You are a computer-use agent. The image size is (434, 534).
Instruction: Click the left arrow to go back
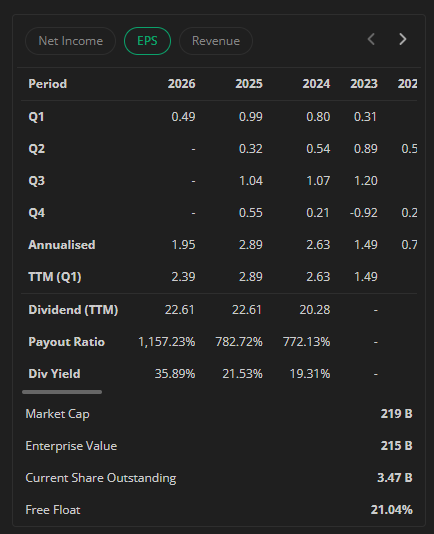pos(371,39)
